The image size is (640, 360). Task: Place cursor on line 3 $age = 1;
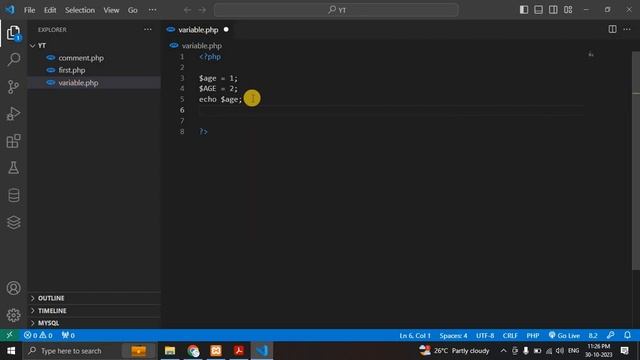(218, 78)
